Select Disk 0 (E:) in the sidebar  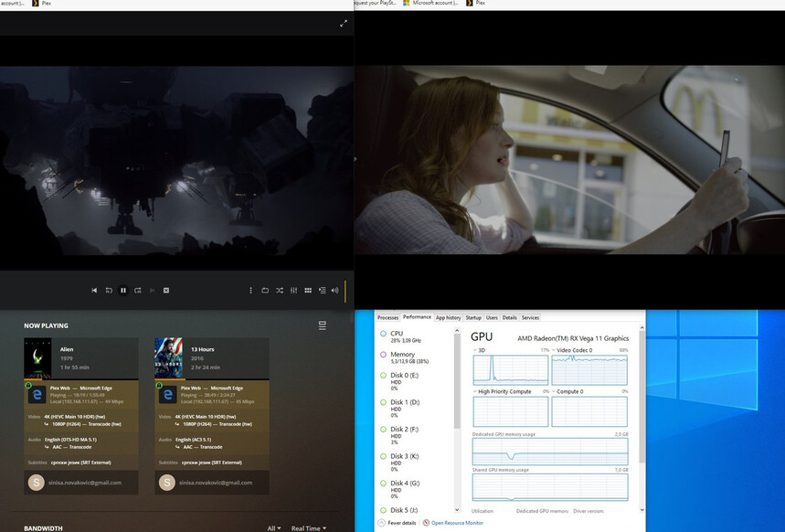tap(416, 381)
